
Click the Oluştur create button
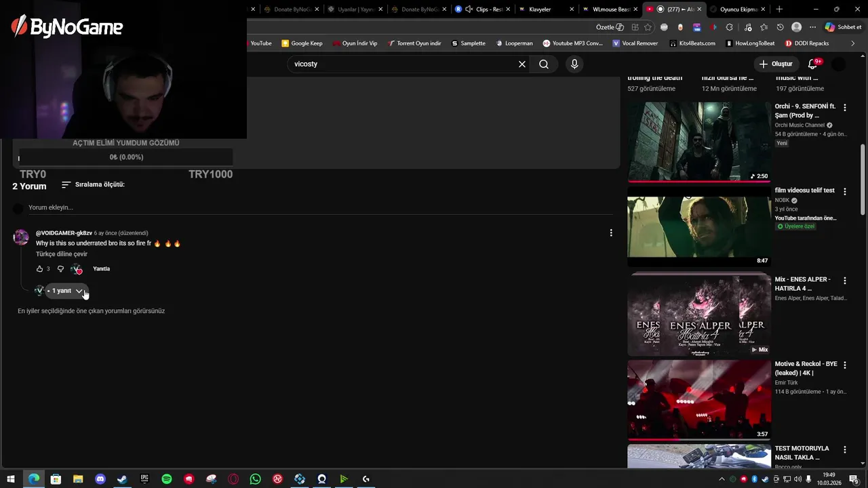tap(775, 64)
